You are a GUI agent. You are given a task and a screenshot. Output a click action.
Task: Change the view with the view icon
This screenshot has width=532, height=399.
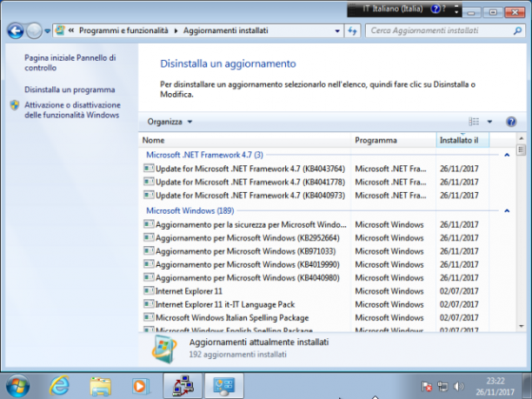pyautogui.click(x=474, y=122)
